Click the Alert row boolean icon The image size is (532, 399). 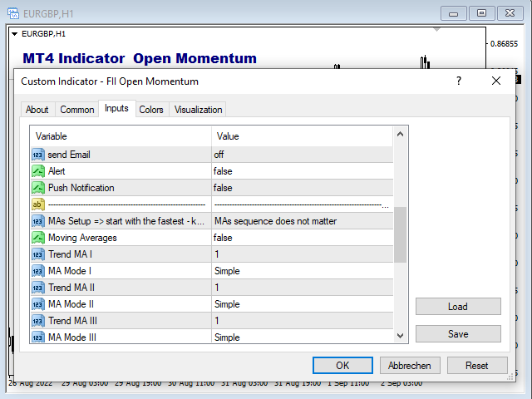pos(38,171)
